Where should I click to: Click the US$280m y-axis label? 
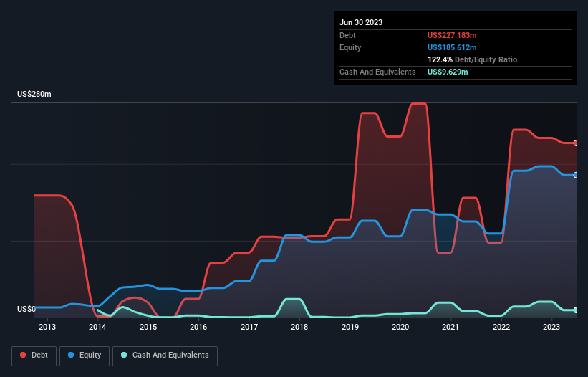(x=34, y=94)
